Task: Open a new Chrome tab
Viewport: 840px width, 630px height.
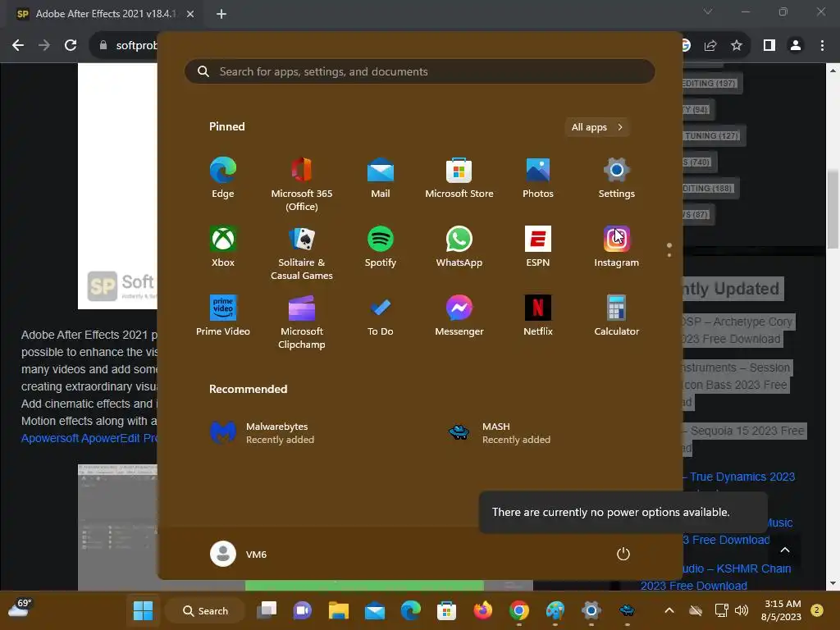Action: click(x=221, y=14)
